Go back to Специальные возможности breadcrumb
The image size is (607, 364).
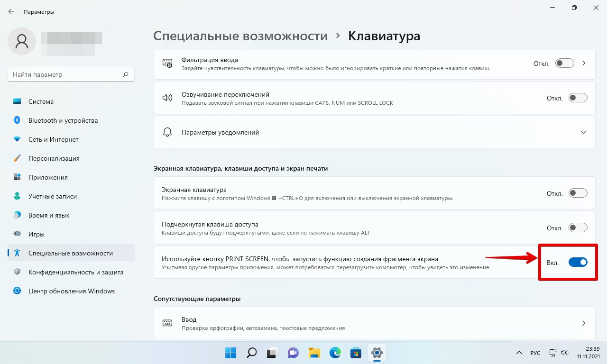[x=240, y=36]
